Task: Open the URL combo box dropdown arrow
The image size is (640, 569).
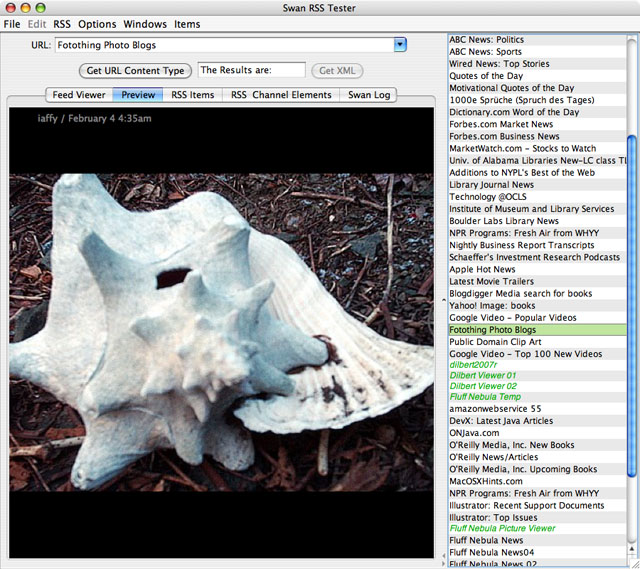Action: (x=400, y=45)
